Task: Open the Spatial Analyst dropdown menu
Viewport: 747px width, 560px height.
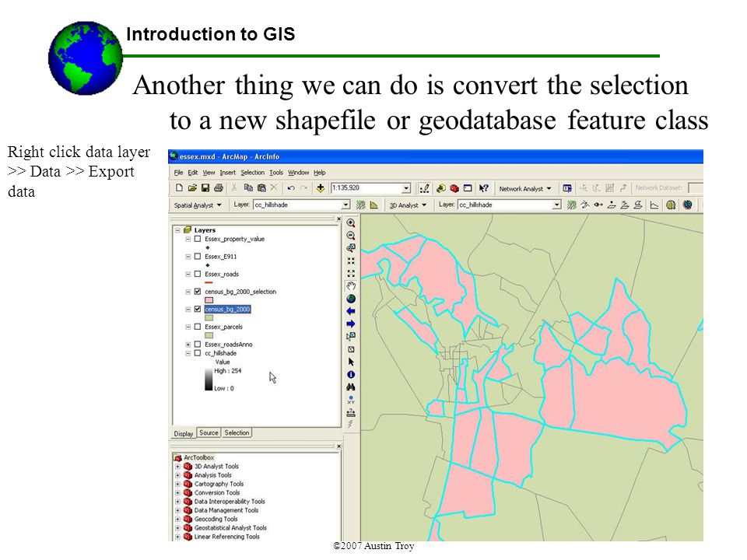Action: (198, 205)
